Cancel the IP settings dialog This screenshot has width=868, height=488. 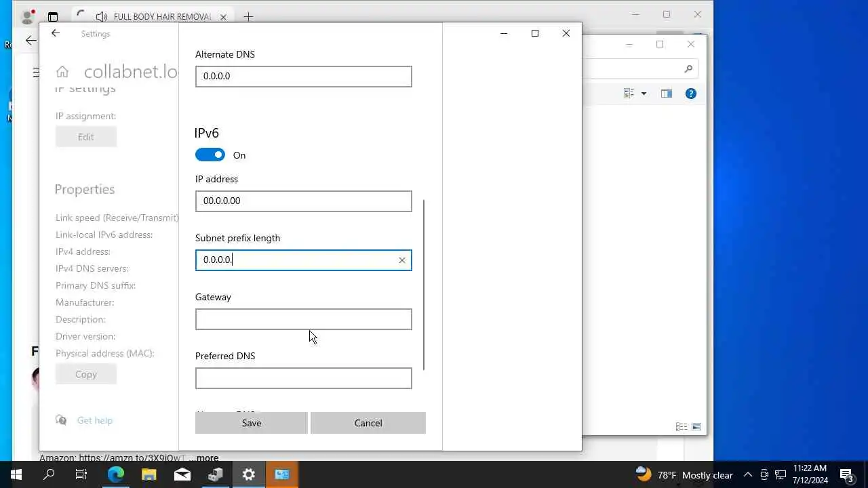(368, 423)
